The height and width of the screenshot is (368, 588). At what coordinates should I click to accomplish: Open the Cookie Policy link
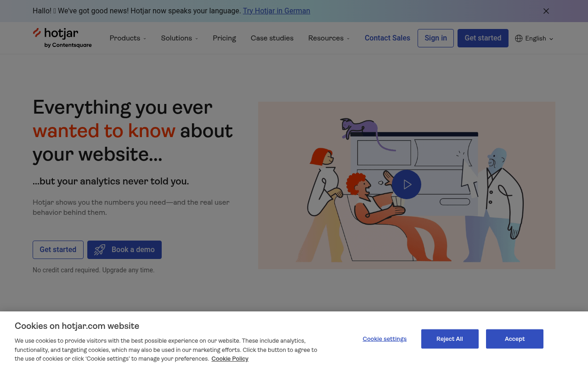(230, 359)
